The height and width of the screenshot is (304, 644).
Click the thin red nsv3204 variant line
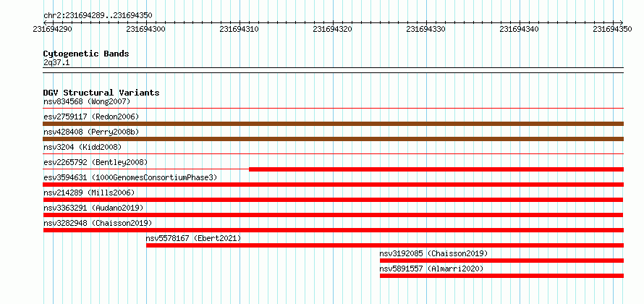(x=333, y=154)
